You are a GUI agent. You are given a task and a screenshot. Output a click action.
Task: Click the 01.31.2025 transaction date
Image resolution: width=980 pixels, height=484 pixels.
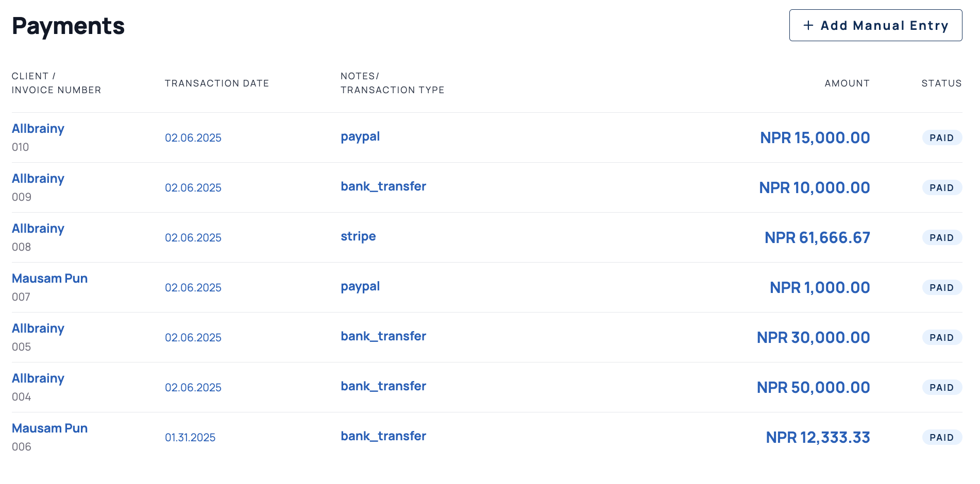coord(190,437)
